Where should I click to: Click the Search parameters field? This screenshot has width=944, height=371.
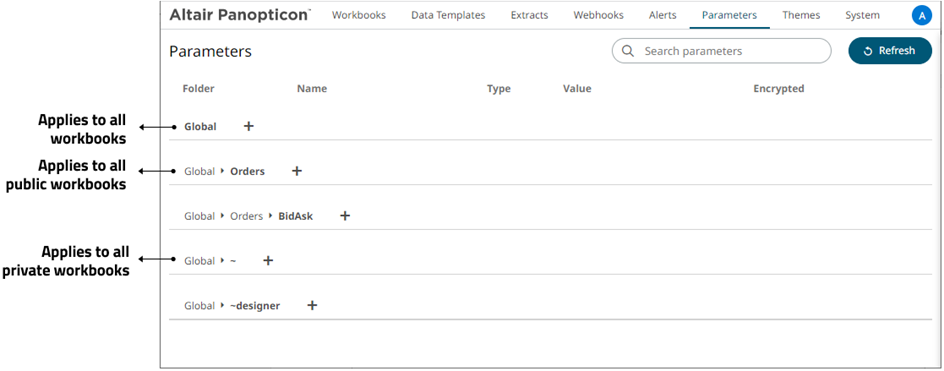click(721, 51)
